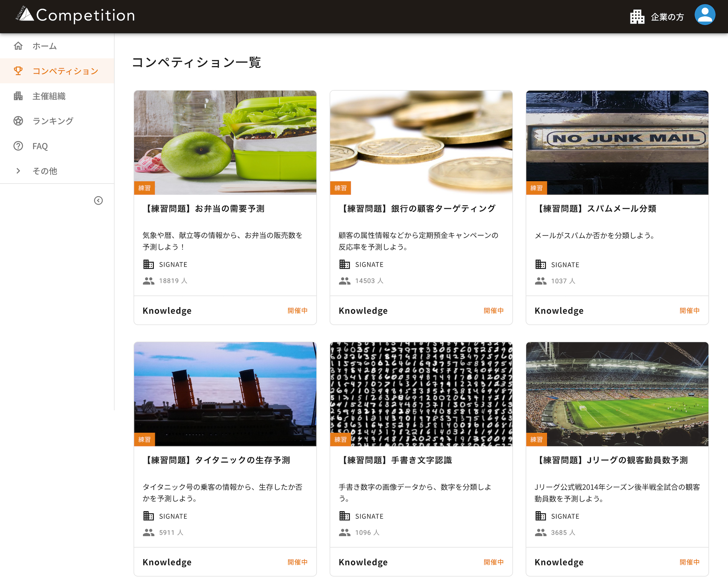Expand the その他 menu chevron
Screen dimensions: 728x583
[x=18, y=171]
